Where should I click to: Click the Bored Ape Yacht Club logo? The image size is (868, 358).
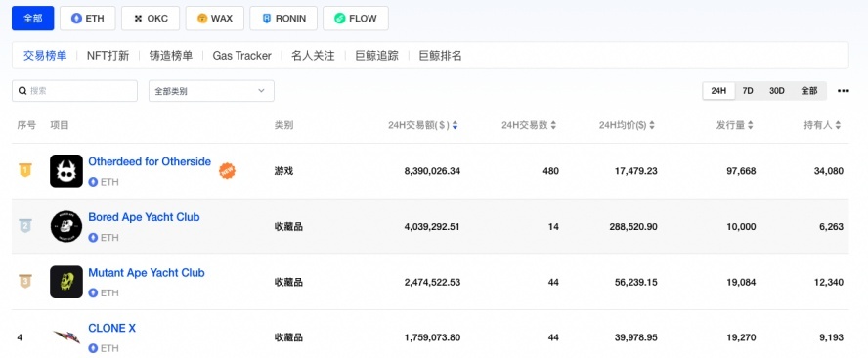click(x=66, y=226)
